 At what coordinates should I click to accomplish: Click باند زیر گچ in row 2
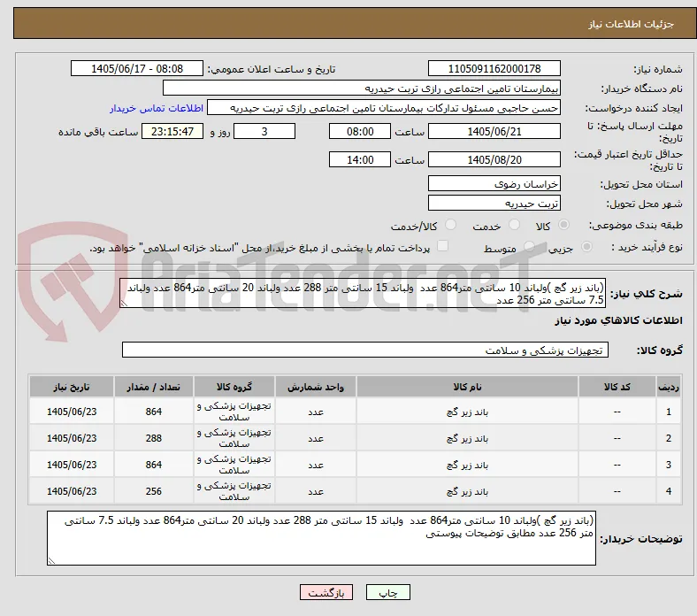(467, 438)
